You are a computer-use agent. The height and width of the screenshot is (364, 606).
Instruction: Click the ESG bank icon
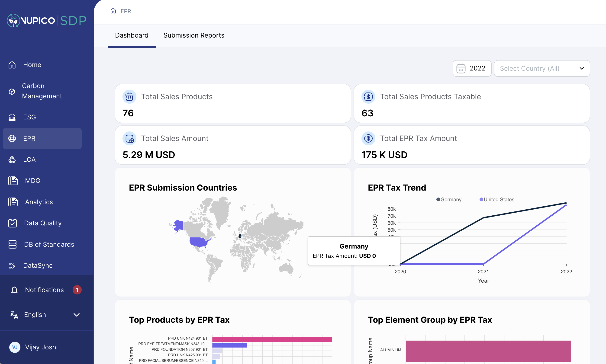(x=12, y=117)
